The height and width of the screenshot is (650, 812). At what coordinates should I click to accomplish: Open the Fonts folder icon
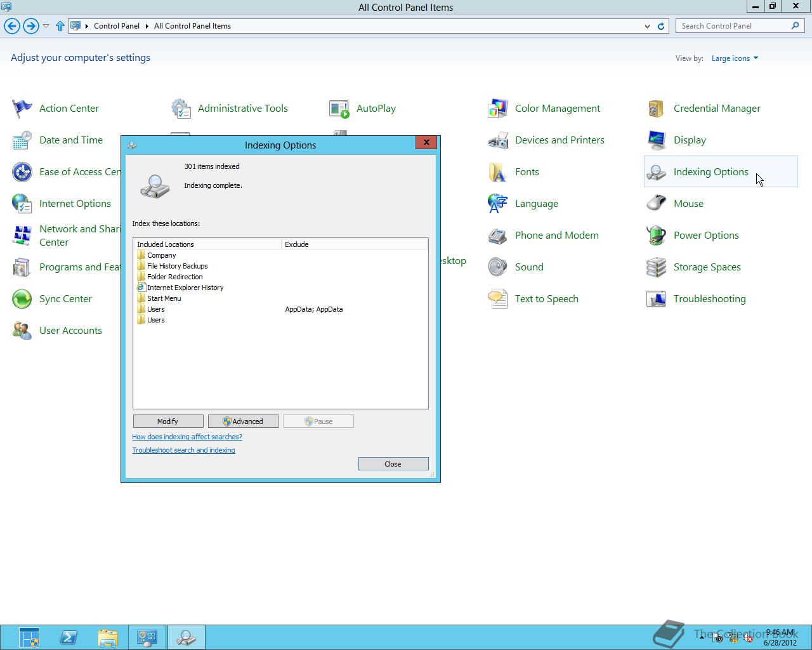[x=498, y=172]
